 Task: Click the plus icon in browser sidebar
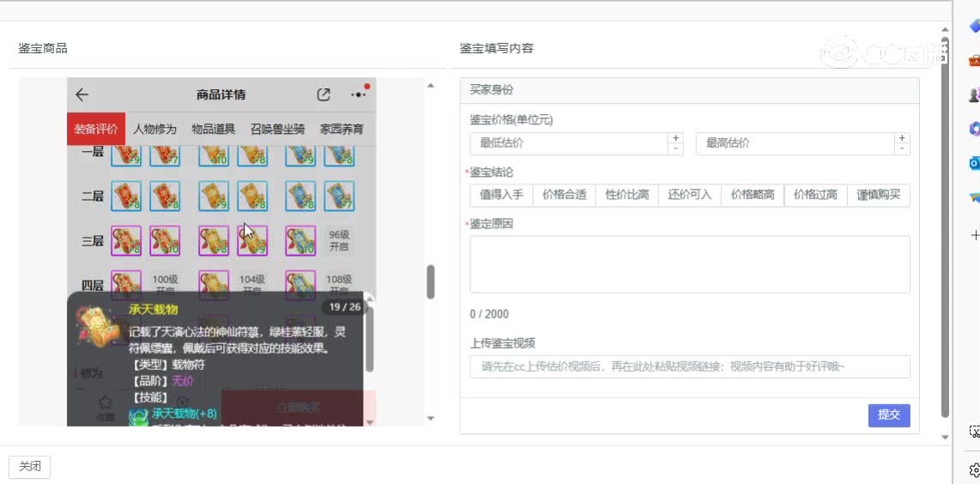pyautogui.click(x=975, y=234)
